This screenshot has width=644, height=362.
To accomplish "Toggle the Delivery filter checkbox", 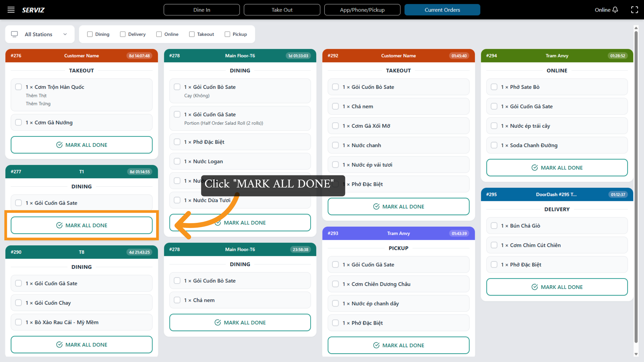I will pos(123,34).
